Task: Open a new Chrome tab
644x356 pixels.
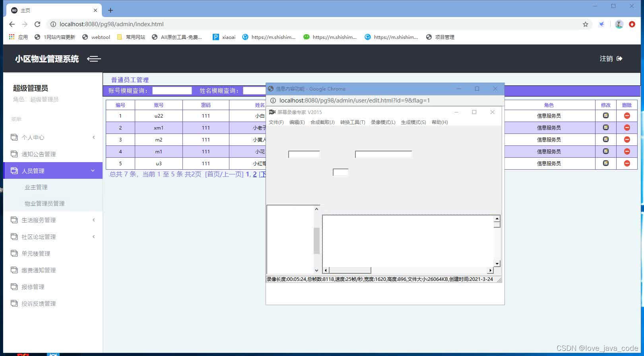Action: click(111, 10)
